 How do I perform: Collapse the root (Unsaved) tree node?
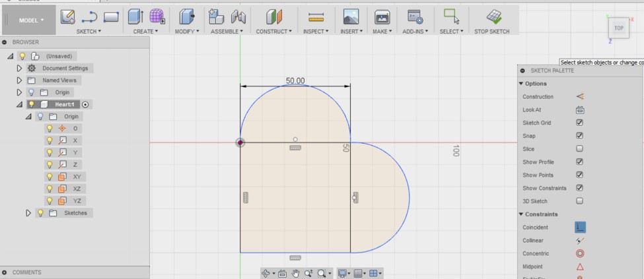click(11, 56)
